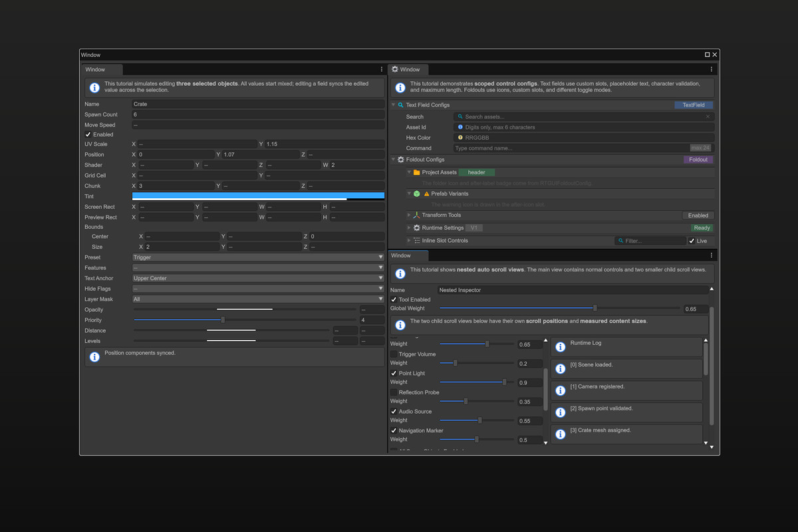This screenshot has height=532, width=798.
Task: Click the magnifier icon in the Filter field
Action: click(621, 241)
